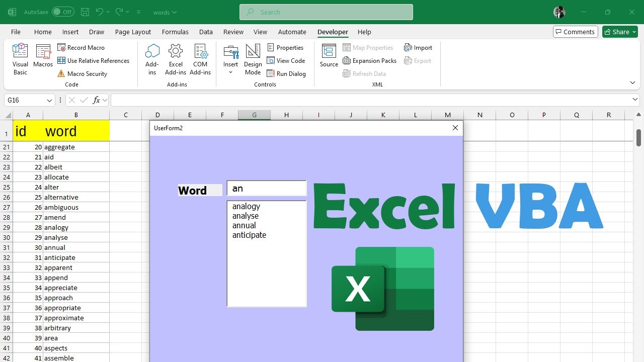Viewport: 644px width, 362px height.
Task: Switch to the Formulas tab
Action: click(x=175, y=32)
